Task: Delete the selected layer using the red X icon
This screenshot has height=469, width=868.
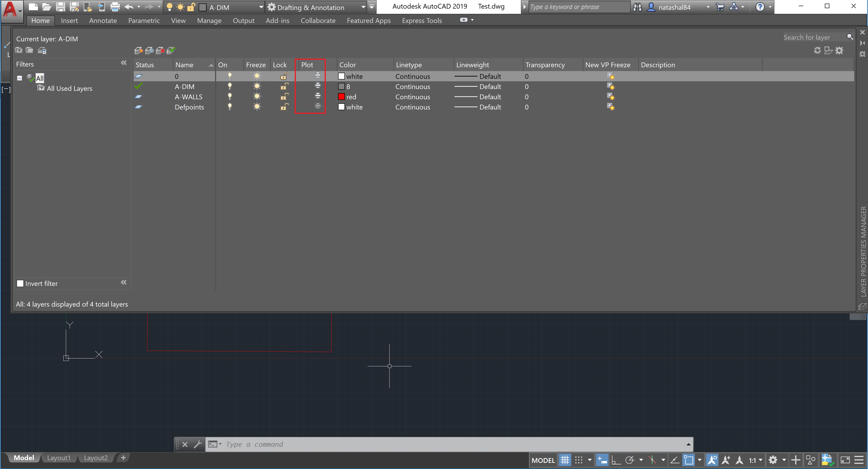Action: pyautogui.click(x=160, y=50)
